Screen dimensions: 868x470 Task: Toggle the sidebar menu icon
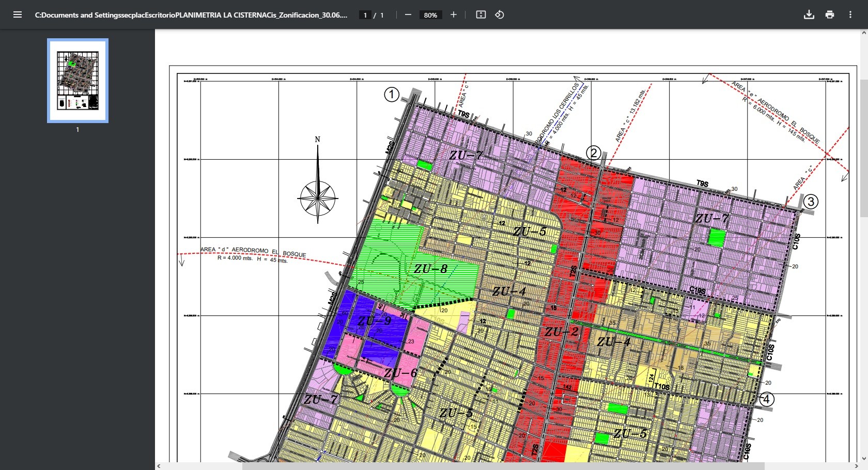pos(18,14)
